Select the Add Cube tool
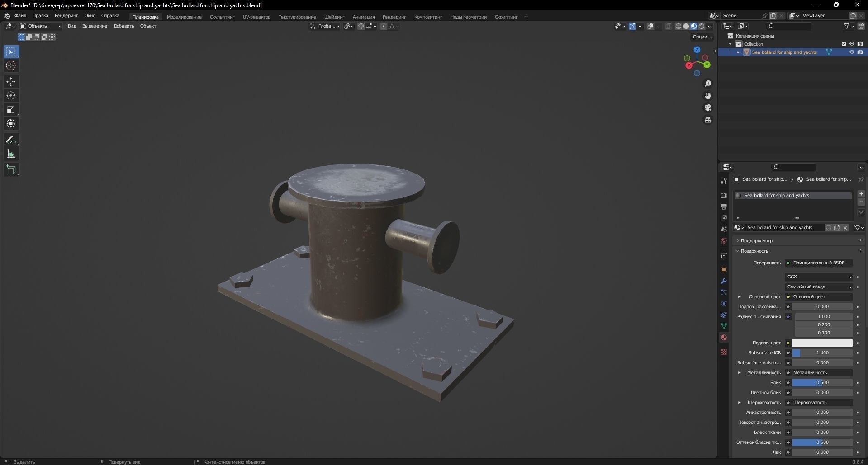 tap(11, 170)
